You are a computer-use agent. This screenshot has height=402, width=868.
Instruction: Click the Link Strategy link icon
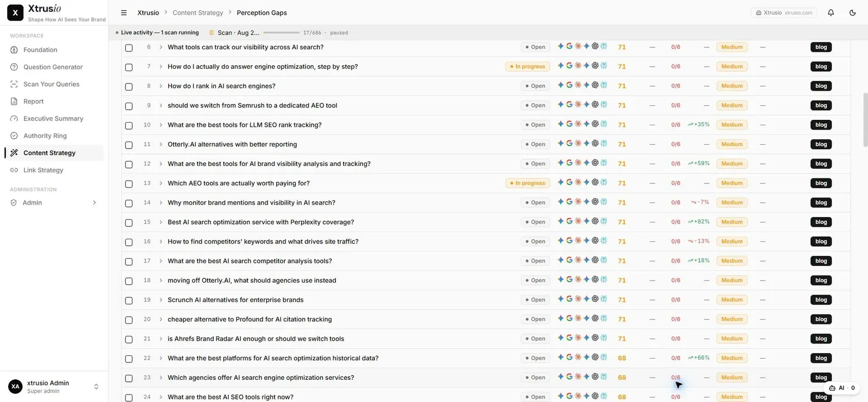click(x=14, y=170)
